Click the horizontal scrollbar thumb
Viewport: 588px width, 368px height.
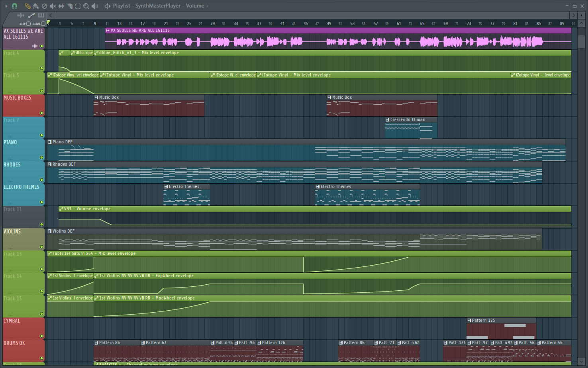point(312,15)
